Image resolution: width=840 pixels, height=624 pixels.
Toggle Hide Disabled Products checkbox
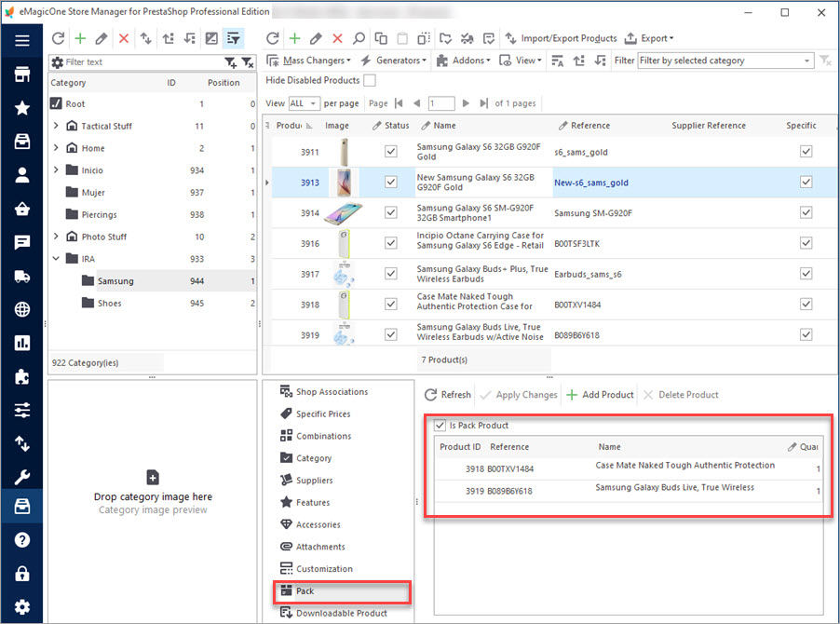click(x=370, y=80)
